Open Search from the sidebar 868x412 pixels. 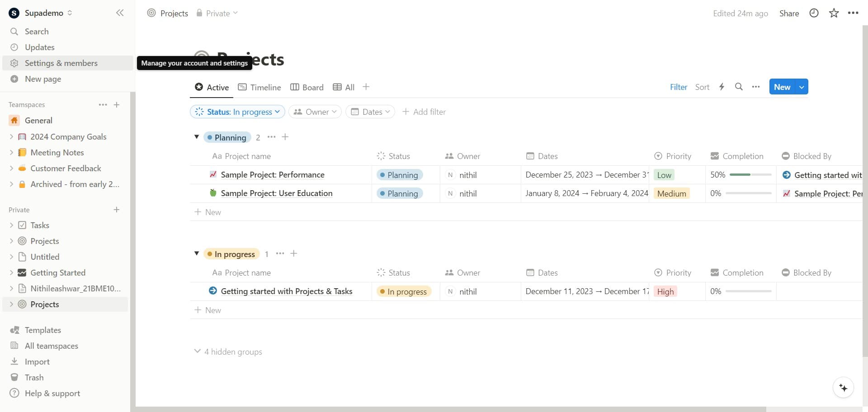[x=36, y=31]
